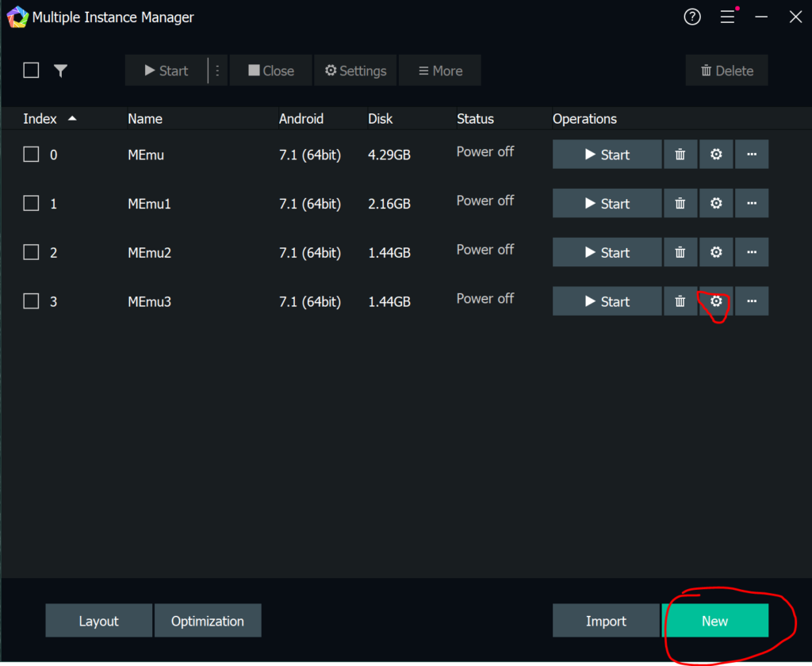Sort the list by the Android column
The height and width of the screenshot is (666, 812).
pos(301,119)
